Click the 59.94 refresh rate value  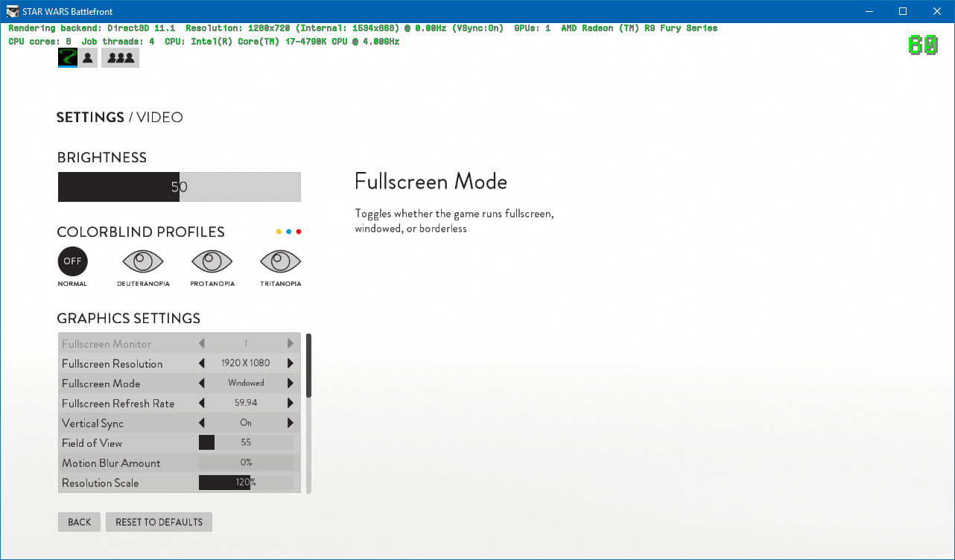click(x=246, y=403)
